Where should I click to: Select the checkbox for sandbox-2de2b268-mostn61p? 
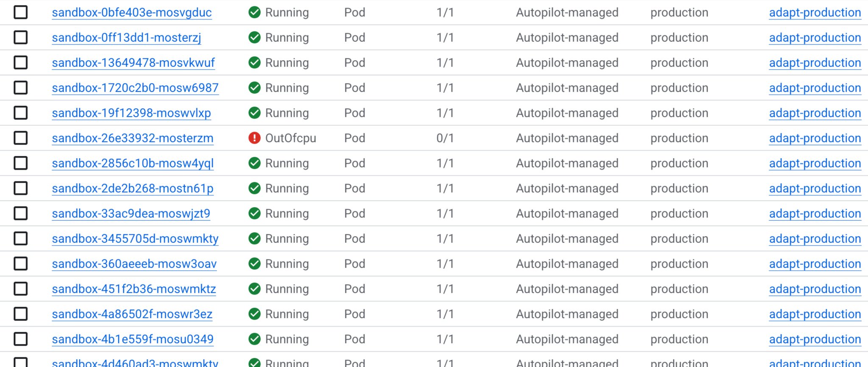point(20,188)
